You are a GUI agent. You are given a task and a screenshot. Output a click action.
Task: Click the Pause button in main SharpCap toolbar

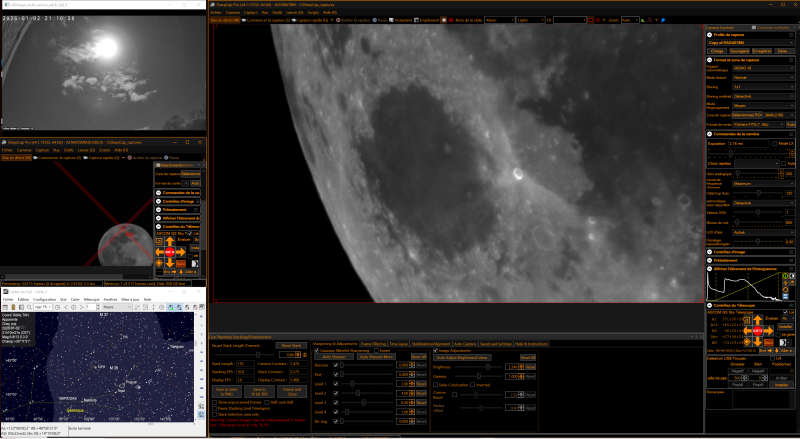click(380, 20)
